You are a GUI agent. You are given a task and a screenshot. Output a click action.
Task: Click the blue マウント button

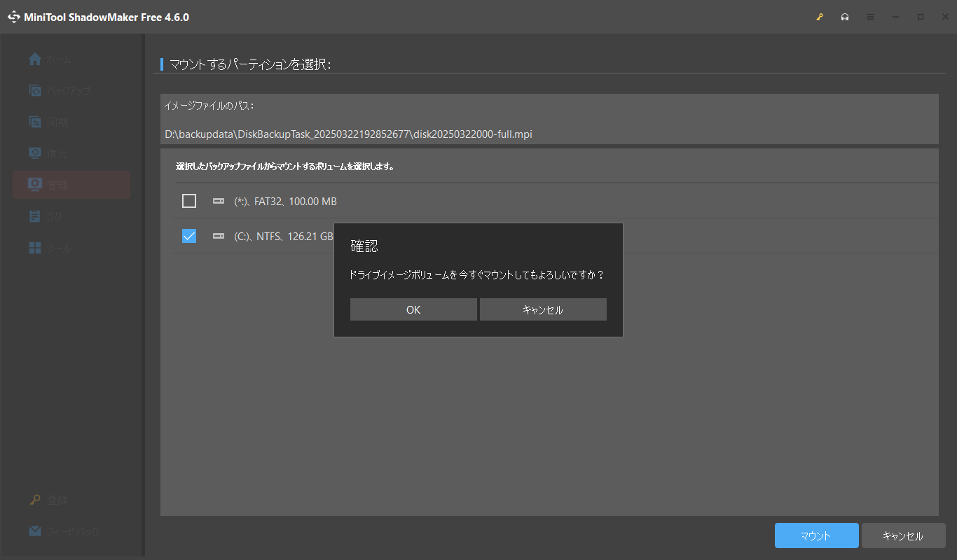pyautogui.click(x=817, y=535)
